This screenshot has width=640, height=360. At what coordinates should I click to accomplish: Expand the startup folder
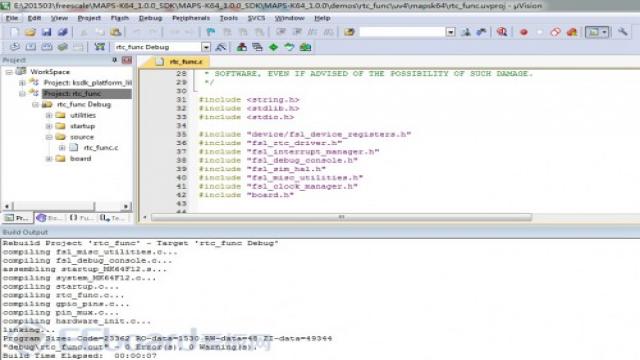click(49, 126)
